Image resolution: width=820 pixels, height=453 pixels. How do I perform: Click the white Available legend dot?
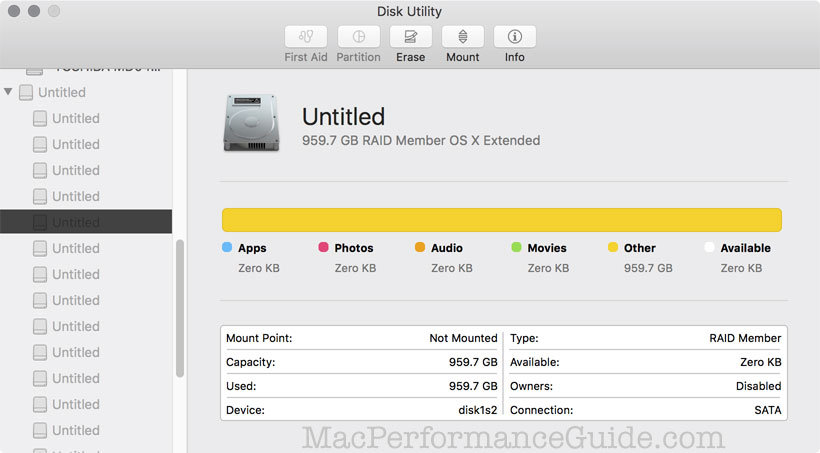(709, 248)
